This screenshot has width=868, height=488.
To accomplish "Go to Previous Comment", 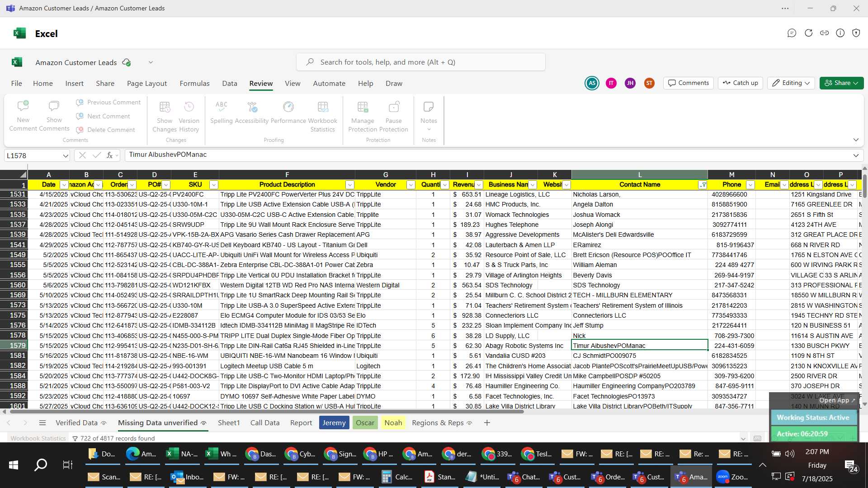I will point(108,103).
